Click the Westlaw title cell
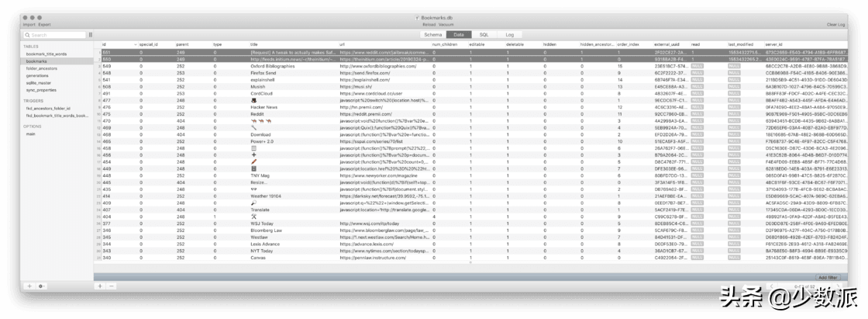Screen dimensions: 868x319 pos(259,237)
